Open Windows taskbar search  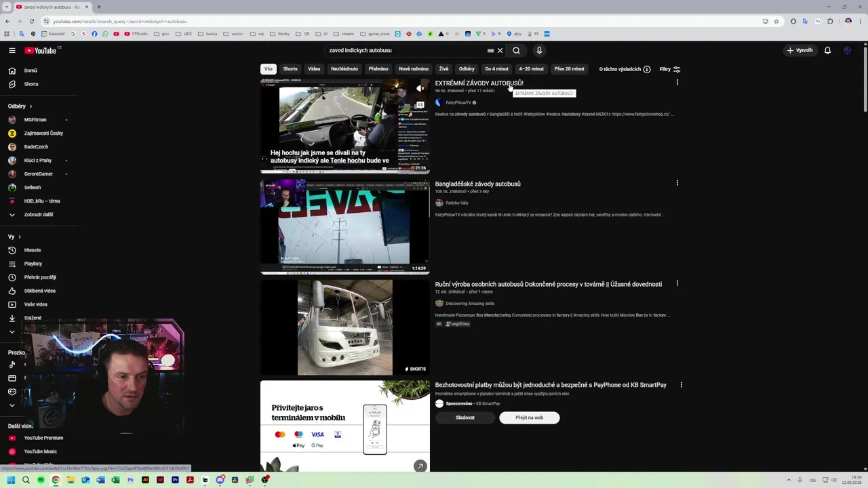pos(26,480)
